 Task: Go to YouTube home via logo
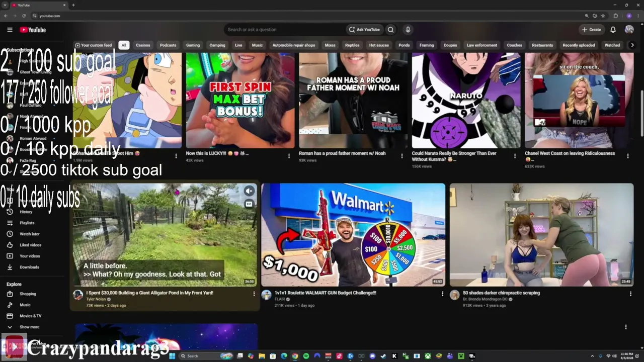coord(33,30)
